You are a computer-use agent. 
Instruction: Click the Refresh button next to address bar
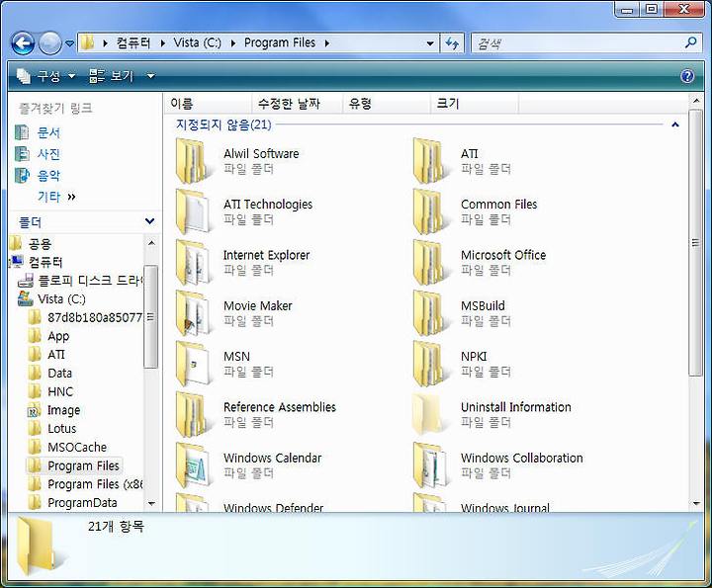pyautogui.click(x=452, y=43)
